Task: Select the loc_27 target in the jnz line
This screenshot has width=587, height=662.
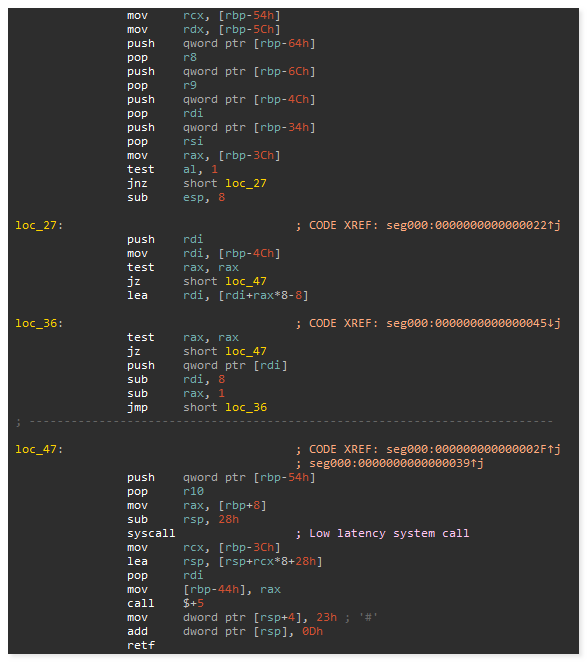Action: click(x=246, y=183)
